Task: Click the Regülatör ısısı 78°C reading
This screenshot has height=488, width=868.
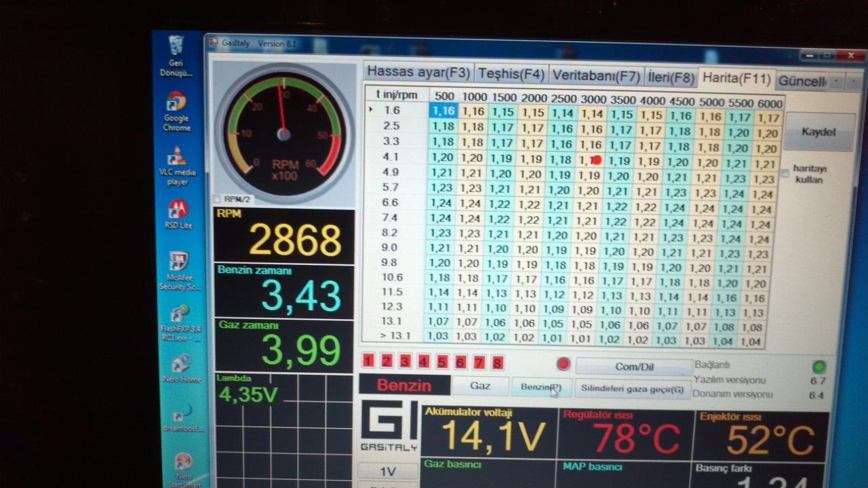Action: tap(637, 439)
